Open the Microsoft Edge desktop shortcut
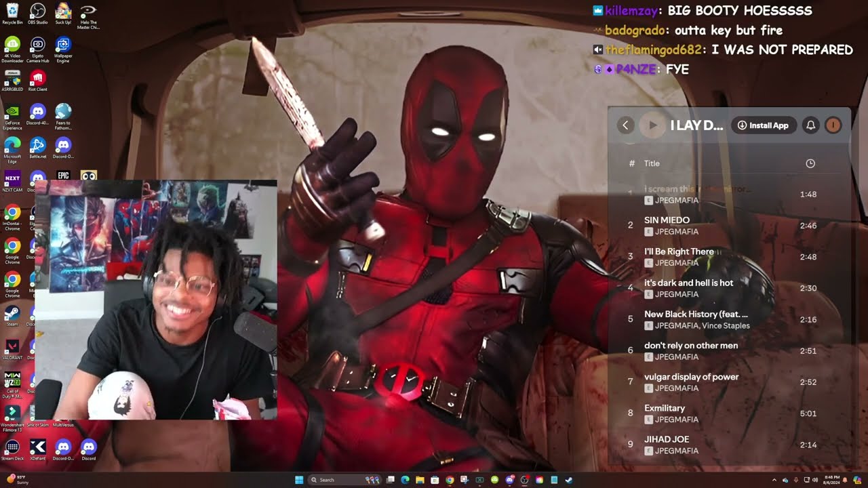The height and width of the screenshot is (488, 868). tap(12, 150)
